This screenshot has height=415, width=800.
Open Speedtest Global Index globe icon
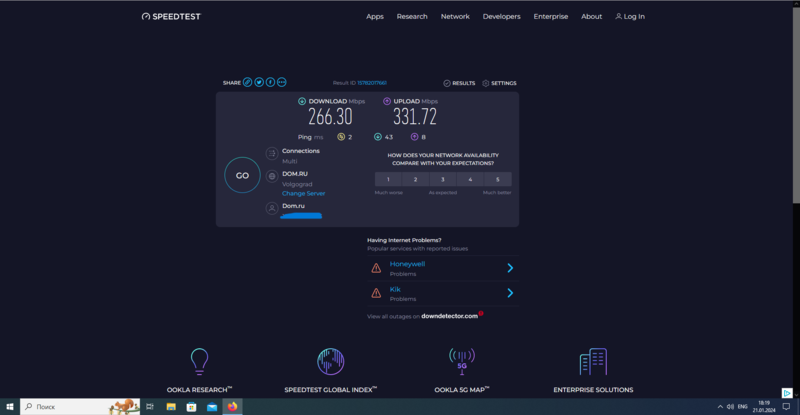click(331, 361)
